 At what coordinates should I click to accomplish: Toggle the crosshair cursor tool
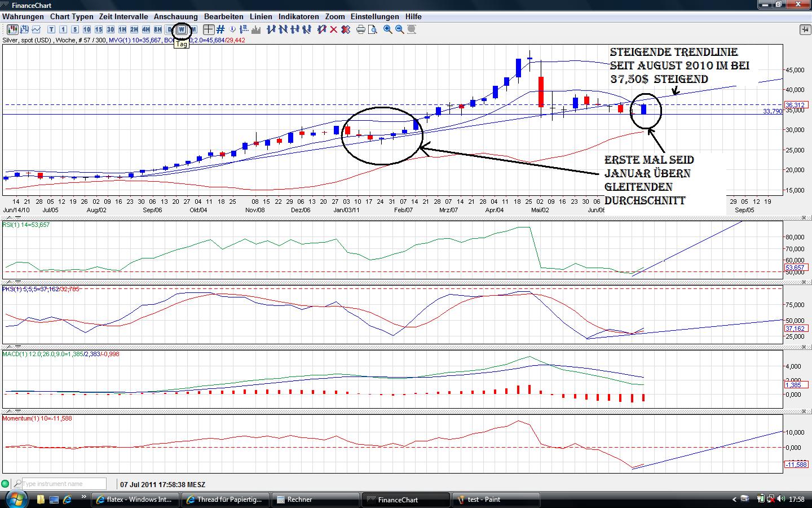point(209,29)
